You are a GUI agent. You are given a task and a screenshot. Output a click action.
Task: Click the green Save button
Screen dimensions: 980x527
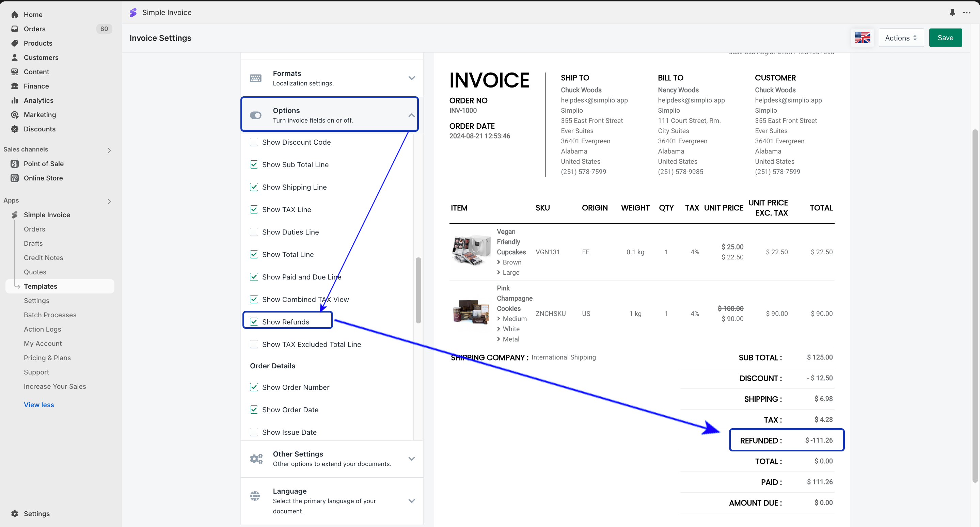click(945, 38)
